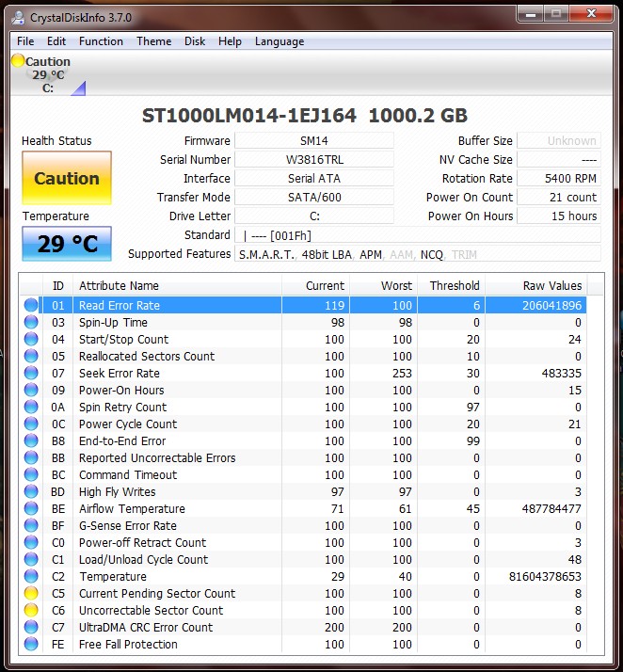Click raw value 483335 for Seek Error Rate
This screenshot has width=623, height=672.
click(561, 374)
